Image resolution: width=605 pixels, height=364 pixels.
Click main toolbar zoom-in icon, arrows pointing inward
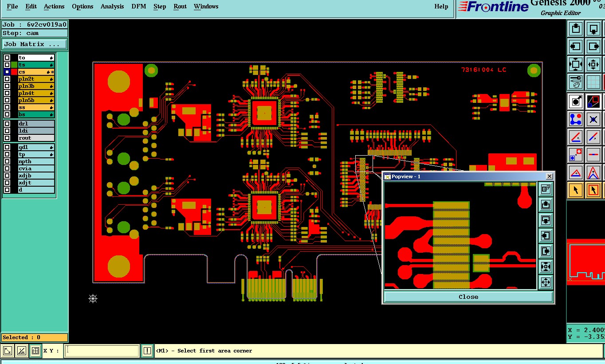(576, 64)
